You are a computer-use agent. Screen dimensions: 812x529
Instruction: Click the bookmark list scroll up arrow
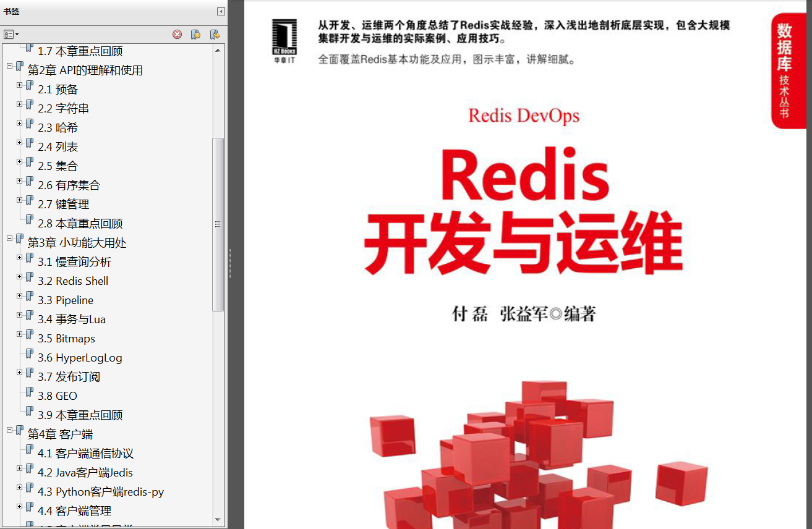pos(218,50)
